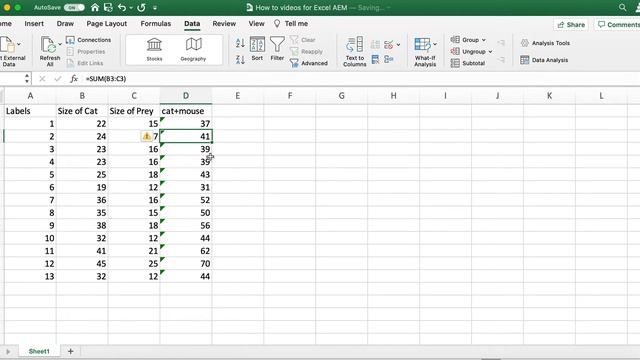This screenshot has height=360, width=640.
Task: Click the error warning icon beside C3
Action: tap(147, 136)
